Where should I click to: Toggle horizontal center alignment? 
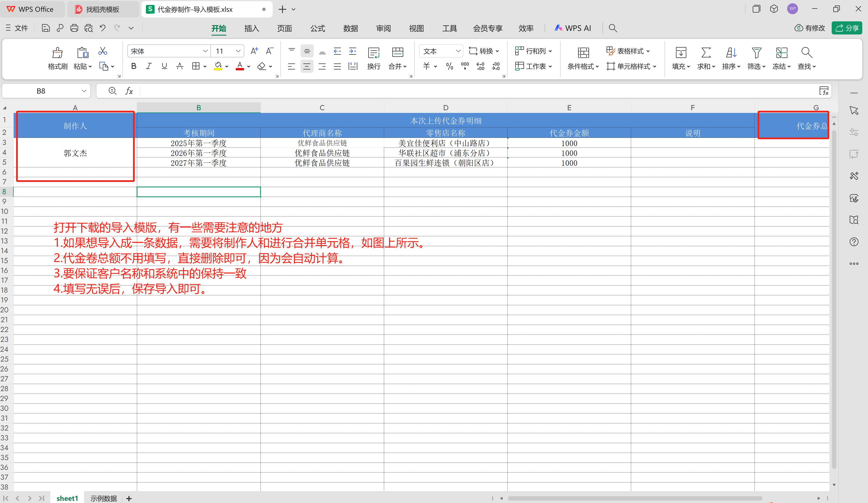click(x=307, y=66)
